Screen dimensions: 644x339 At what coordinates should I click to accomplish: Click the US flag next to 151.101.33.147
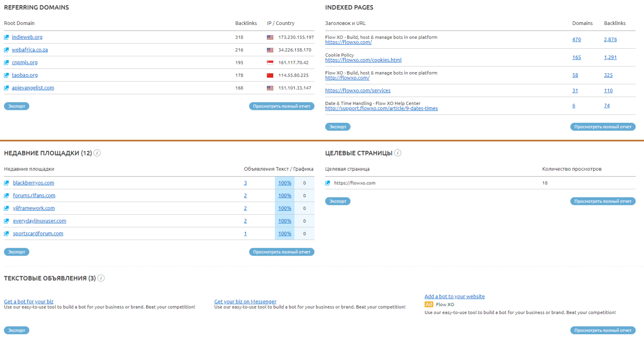pos(270,88)
